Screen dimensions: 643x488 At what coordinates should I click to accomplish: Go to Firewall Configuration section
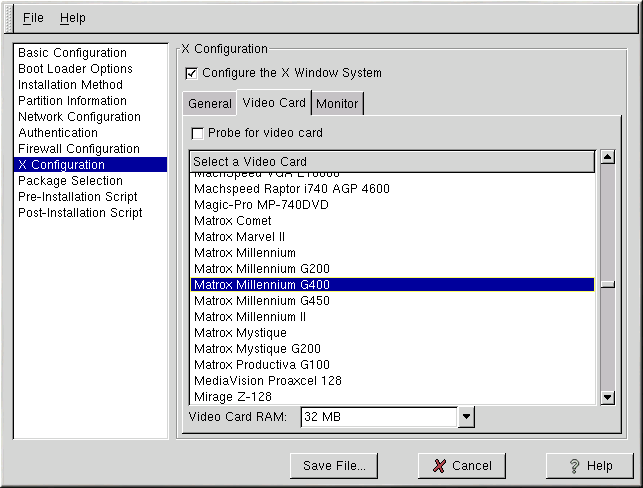pos(79,149)
